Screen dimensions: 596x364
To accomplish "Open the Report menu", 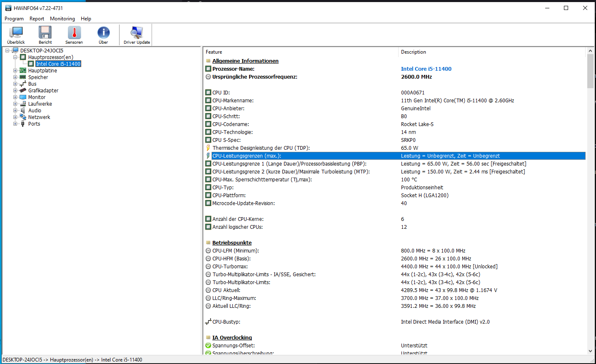I will pyautogui.click(x=37, y=19).
